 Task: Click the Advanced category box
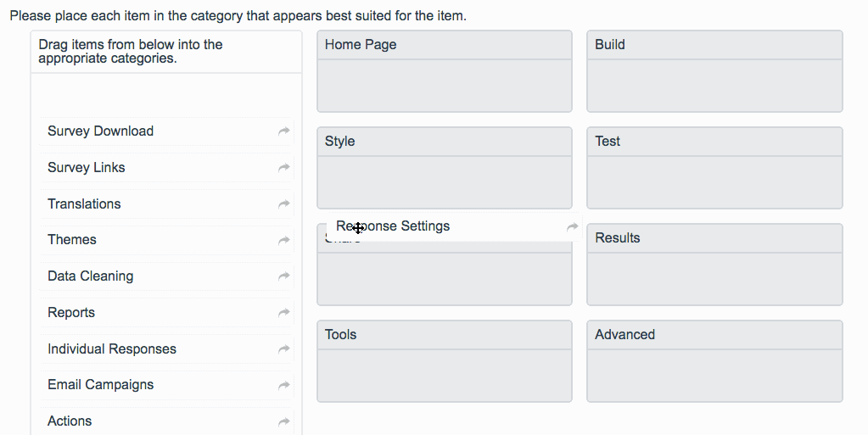714,375
